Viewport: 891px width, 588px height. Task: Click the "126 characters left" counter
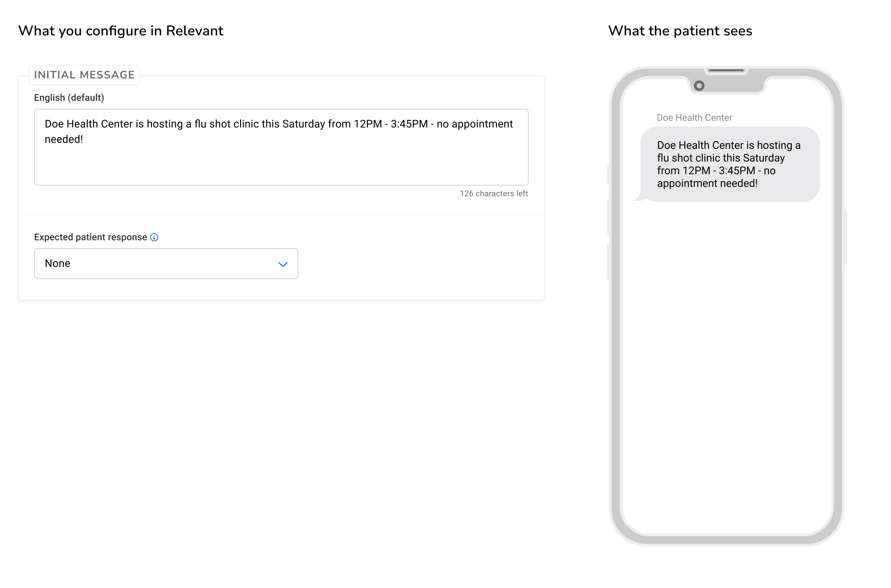[493, 194]
